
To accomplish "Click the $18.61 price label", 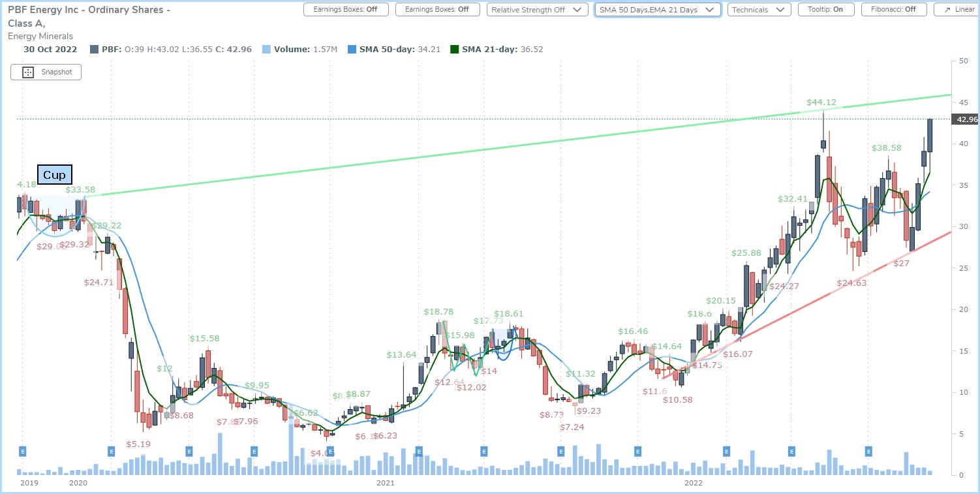I will [x=510, y=314].
